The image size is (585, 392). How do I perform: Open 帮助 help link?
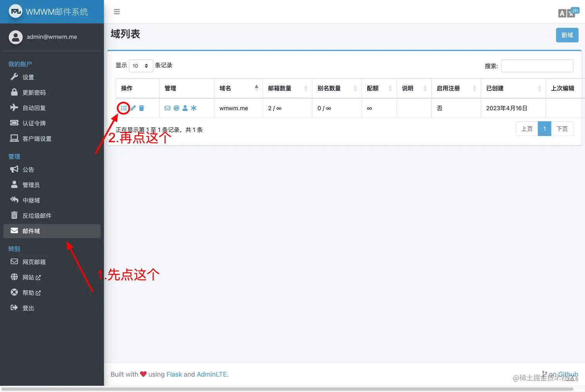pos(52,293)
